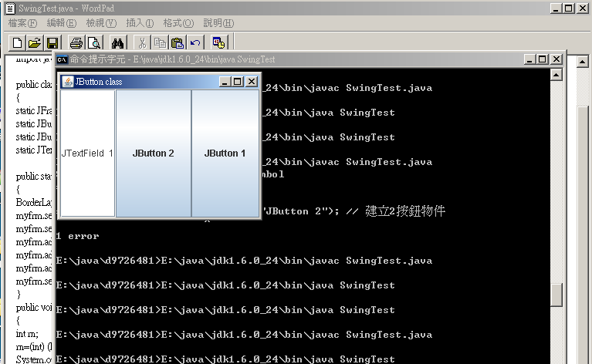Click the Copy icon in WordPad toolbar
Image resolution: width=592 pixels, height=364 pixels.
(x=160, y=42)
